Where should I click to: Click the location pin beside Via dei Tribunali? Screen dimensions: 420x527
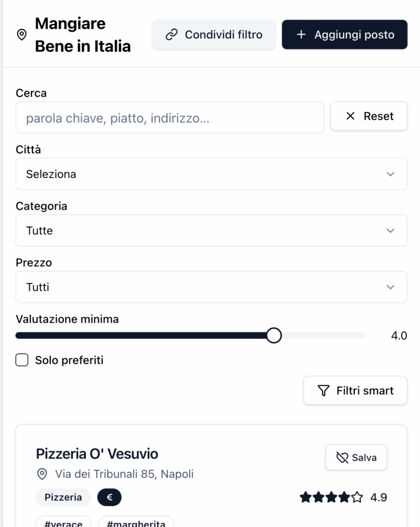42,474
